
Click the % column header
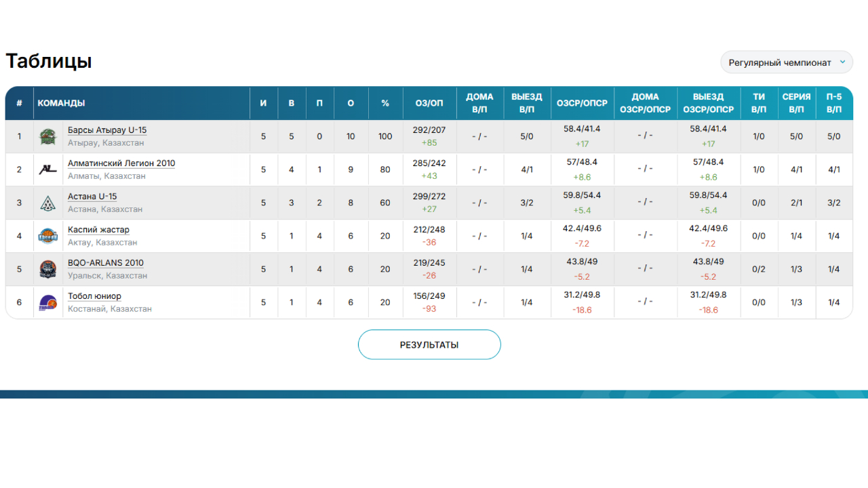pyautogui.click(x=385, y=103)
